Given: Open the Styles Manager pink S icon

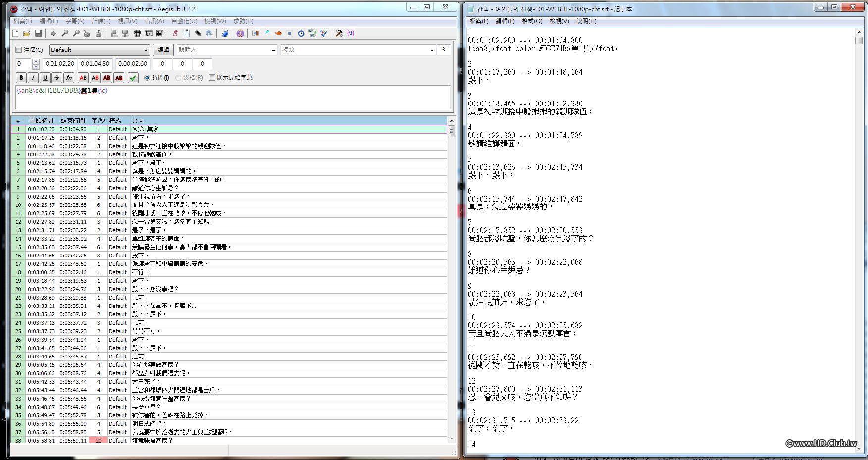Looking at the screenshot, I should [175, 33].
